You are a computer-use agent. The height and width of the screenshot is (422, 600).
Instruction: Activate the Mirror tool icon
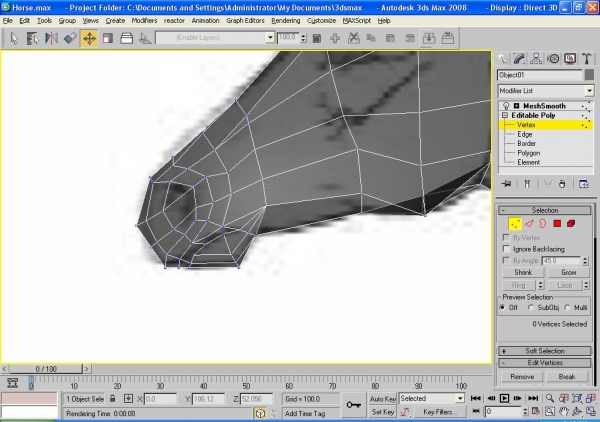coord(51,38)
